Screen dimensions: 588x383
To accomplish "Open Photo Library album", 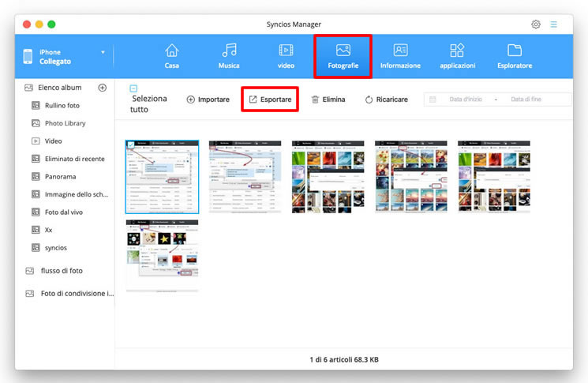I will 66,123.
